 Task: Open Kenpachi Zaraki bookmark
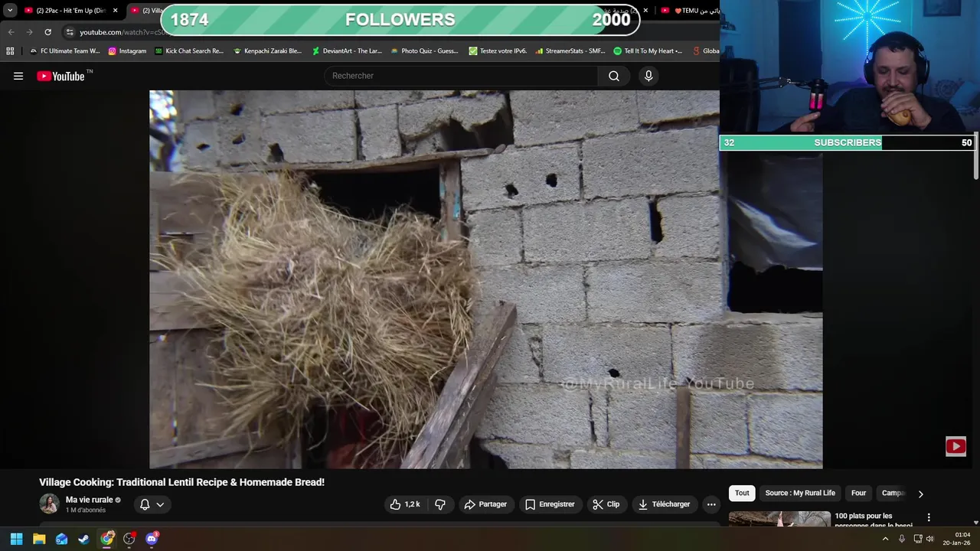pyautogui.click(x=267, y=51)
